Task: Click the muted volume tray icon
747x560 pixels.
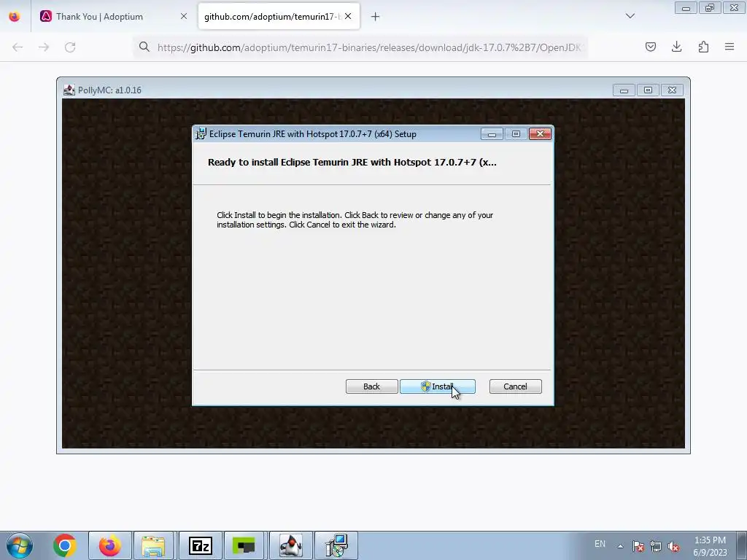Action: 673,546
